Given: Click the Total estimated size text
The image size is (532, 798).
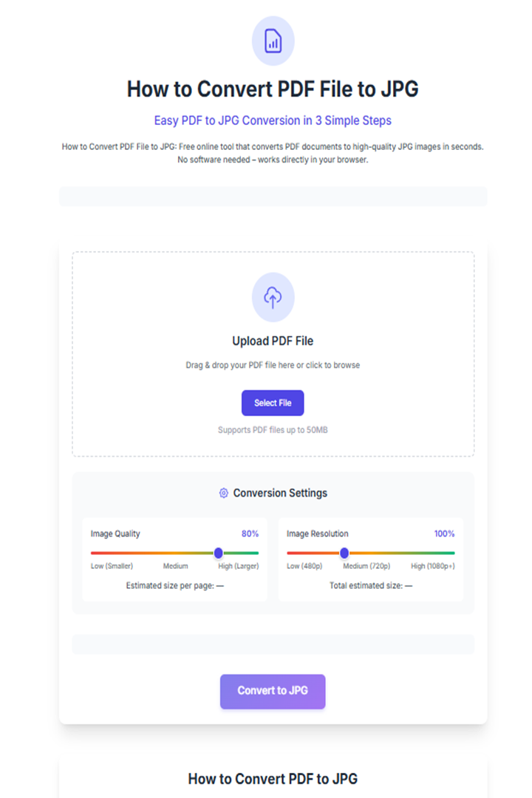Looking at the screenshot, I should click(371, 586).
